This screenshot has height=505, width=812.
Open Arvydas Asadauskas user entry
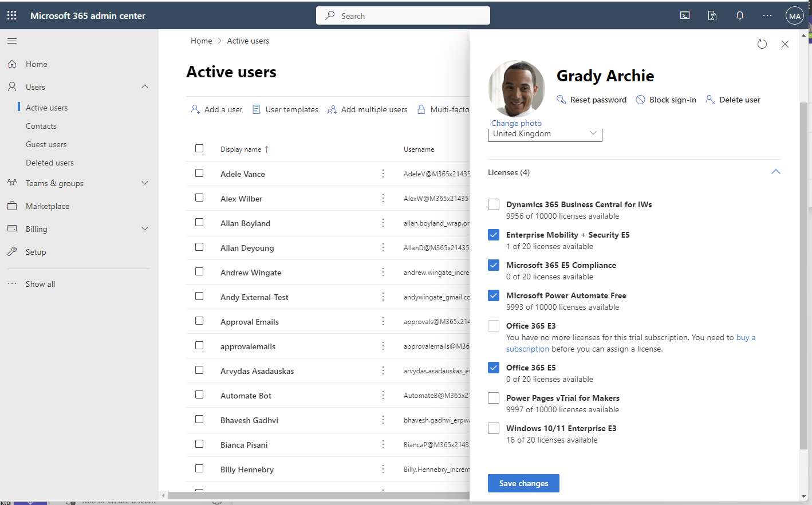tap(257, 371)
